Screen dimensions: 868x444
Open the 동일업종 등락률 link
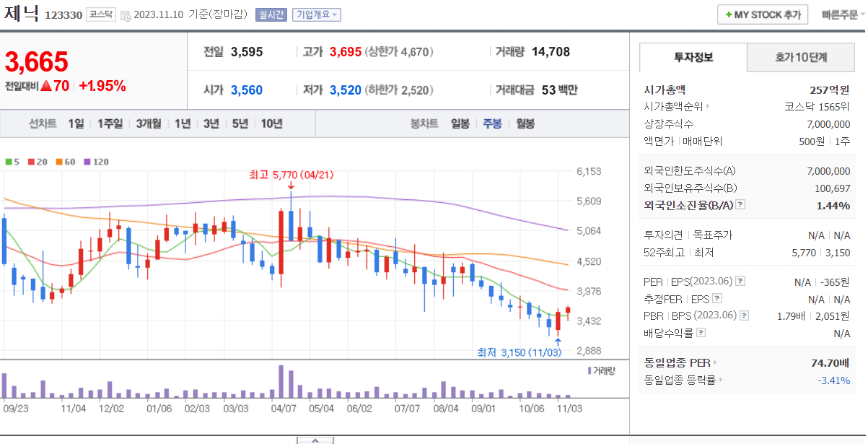[x=683, y=380]
